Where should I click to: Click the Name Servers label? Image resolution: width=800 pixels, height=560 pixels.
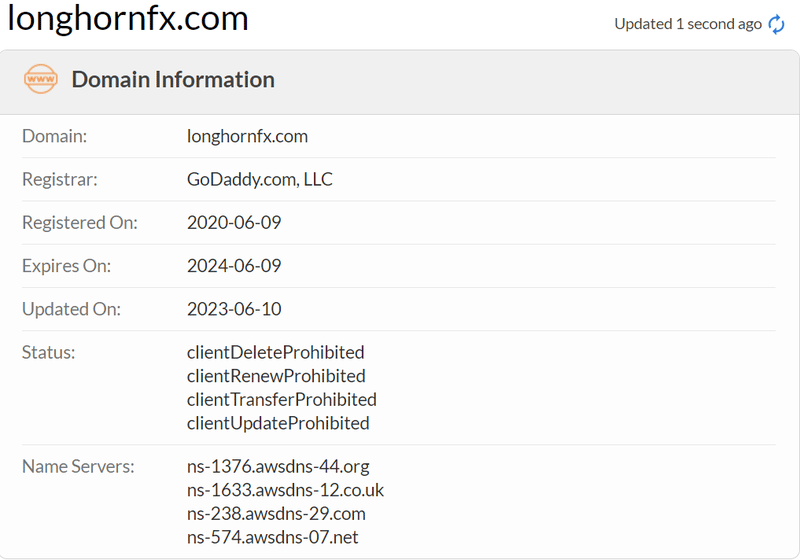[x=78, y=466]
